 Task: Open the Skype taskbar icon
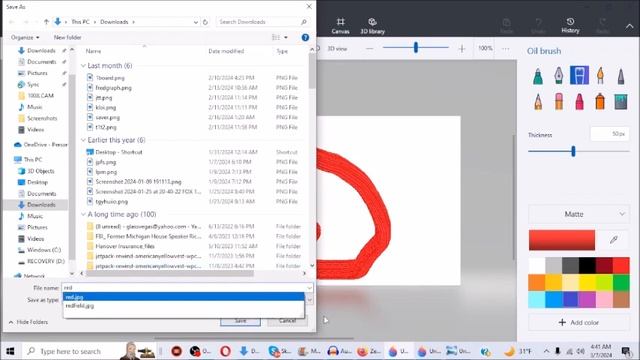pyautogui.click(x=280, y=351)
